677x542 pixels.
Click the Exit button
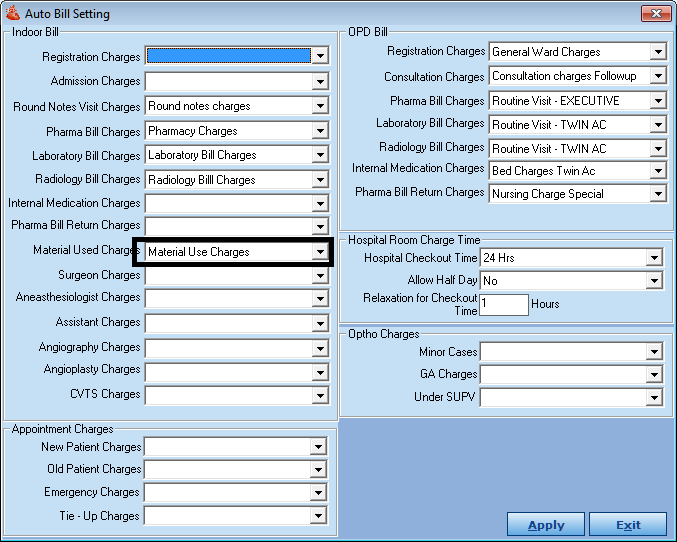pyautogui.click(x=628, y=525)
